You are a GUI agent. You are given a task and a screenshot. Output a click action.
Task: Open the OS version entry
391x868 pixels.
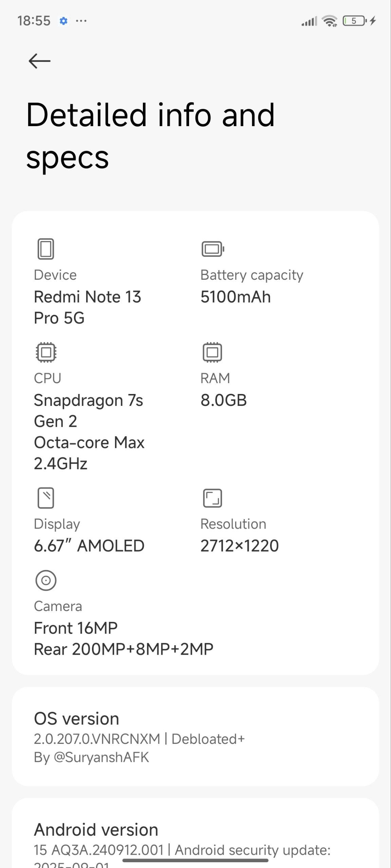point(195,736)
